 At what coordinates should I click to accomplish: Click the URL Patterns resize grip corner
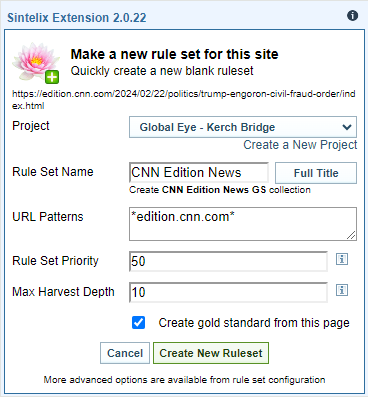coord(351,235)
